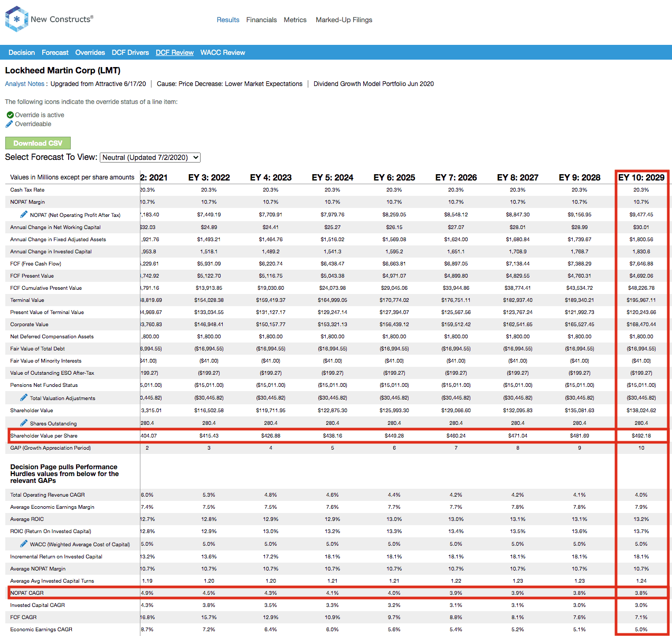Click the 'Terminal Value' row label
The width and height of the screenshot is (672, 636).
[27, 300]
